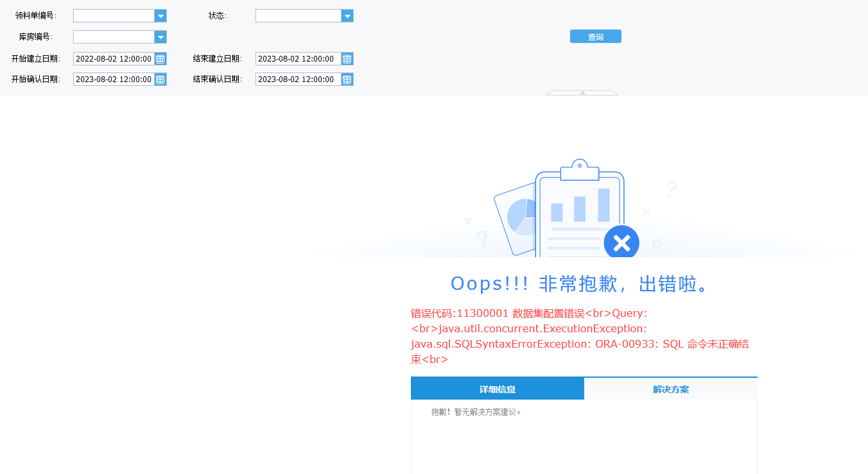
Task: Switch to the 解决方案 tab
Action: 671,389
